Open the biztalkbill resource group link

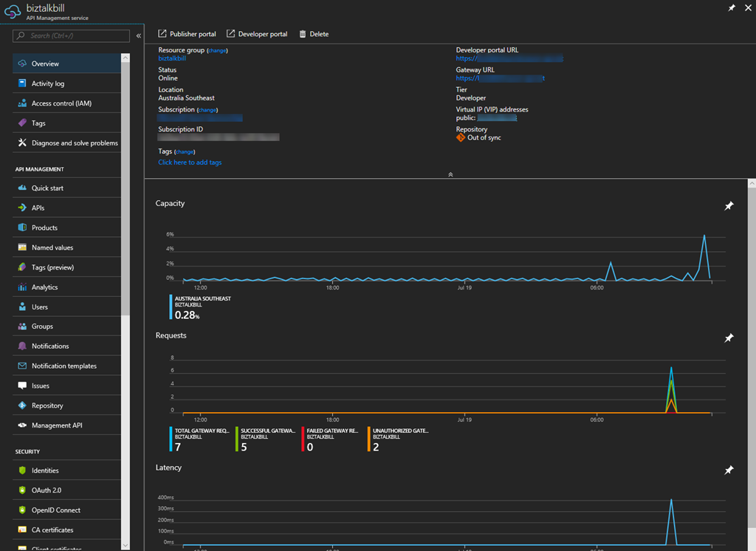(x=172, y=58)
